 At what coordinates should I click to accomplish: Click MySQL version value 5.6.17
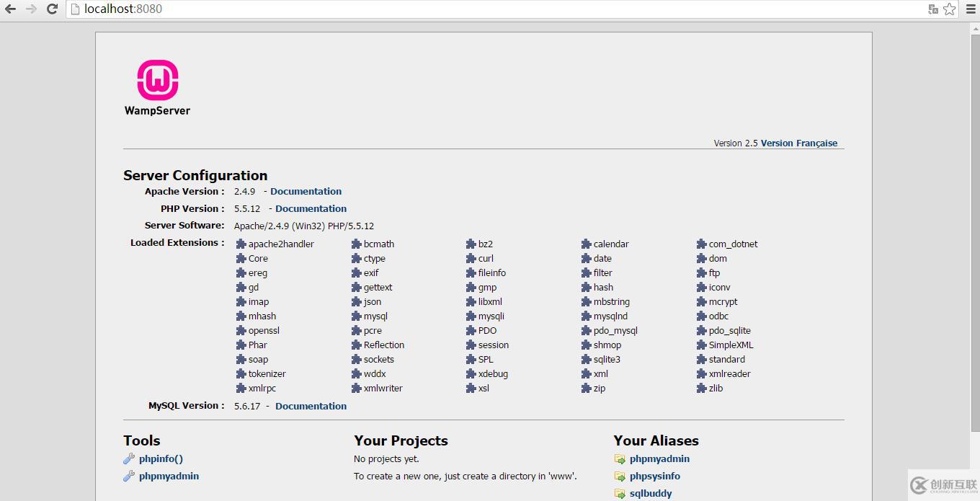pos(247,407)
